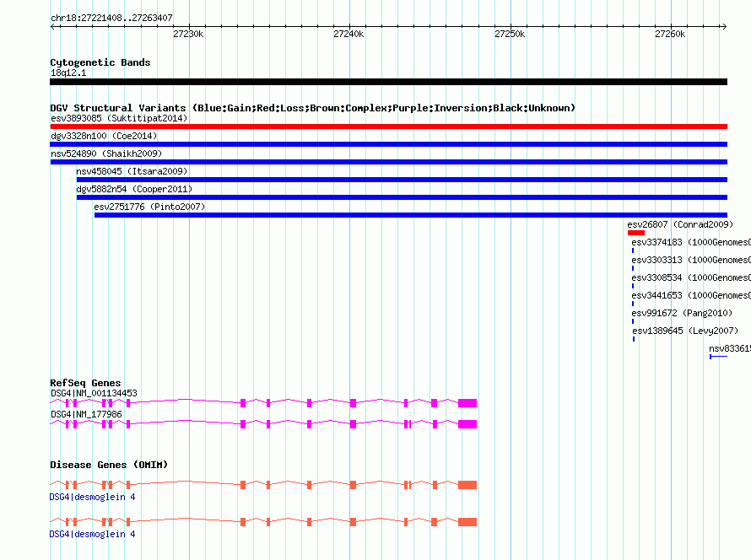This screenshot has height=560, width=751.
Task: Click the esv3441653 variant label
Action: coord(691,295)
